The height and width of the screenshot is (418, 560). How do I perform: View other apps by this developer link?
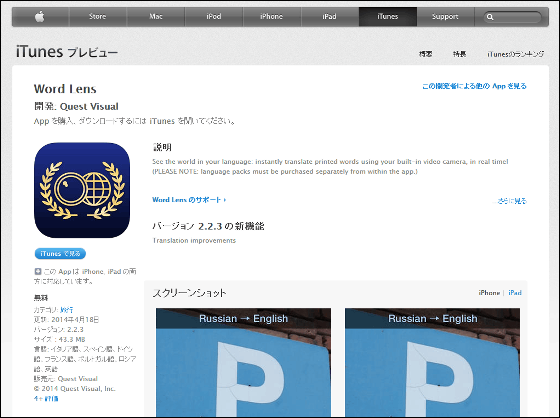[x=474, y=86]
